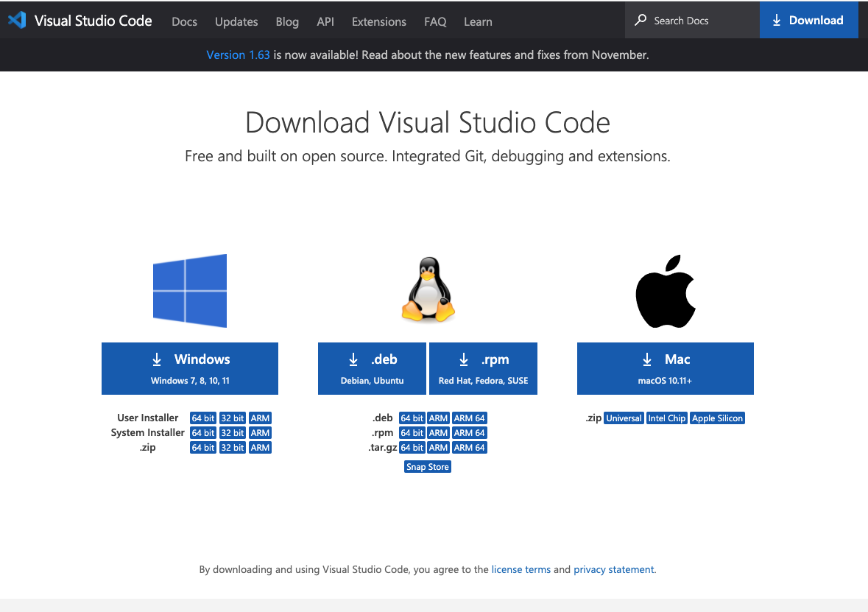
Task: Click the Windows logo image
Action: point(190,291)
